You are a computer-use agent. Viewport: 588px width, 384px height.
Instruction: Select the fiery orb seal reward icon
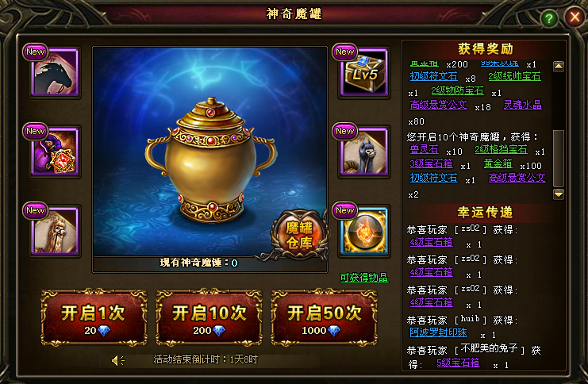coord(364,231)
